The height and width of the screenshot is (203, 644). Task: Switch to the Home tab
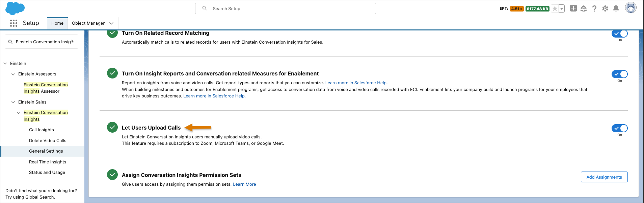coord(57,23)
